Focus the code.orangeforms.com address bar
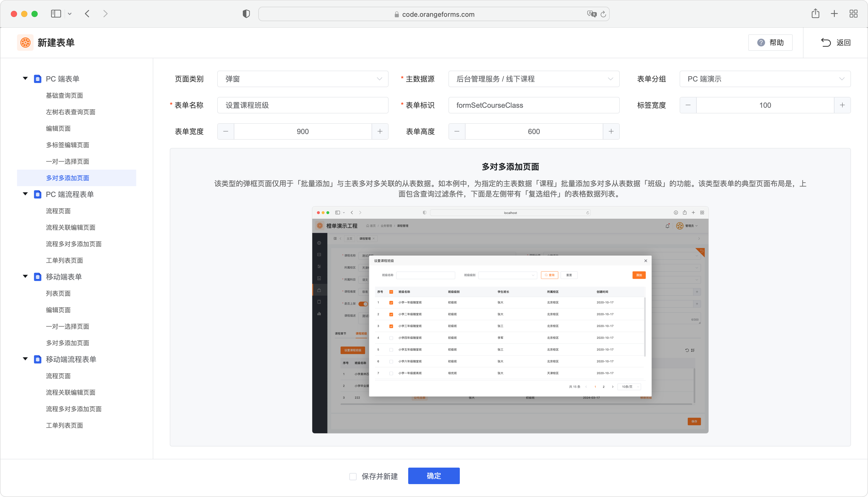This screenshot has width=868, height=497. click(x=434, y=14)
